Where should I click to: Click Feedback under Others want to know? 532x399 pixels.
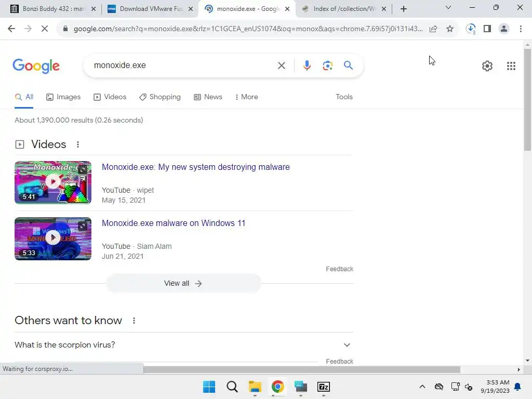pos(340,362)
